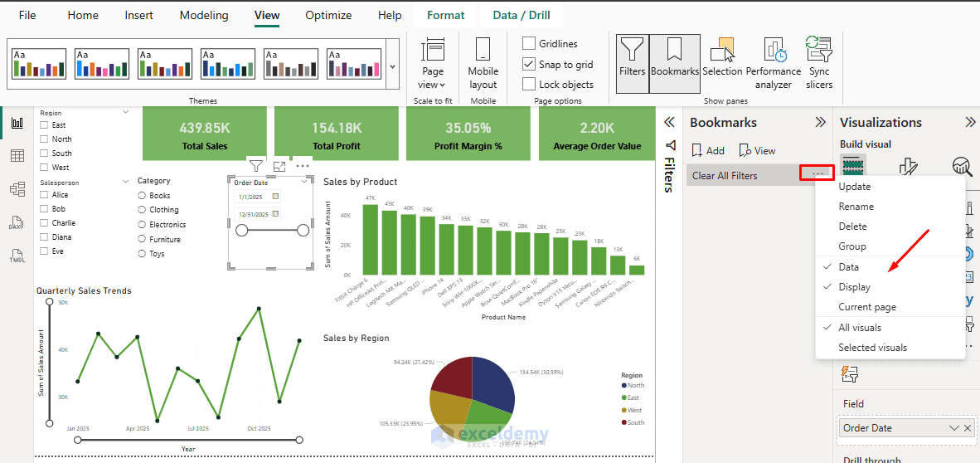The height and width of the screenshot is (463, 980).
Task: Open the Performance analyzer pane
Action: click(773, 63)
